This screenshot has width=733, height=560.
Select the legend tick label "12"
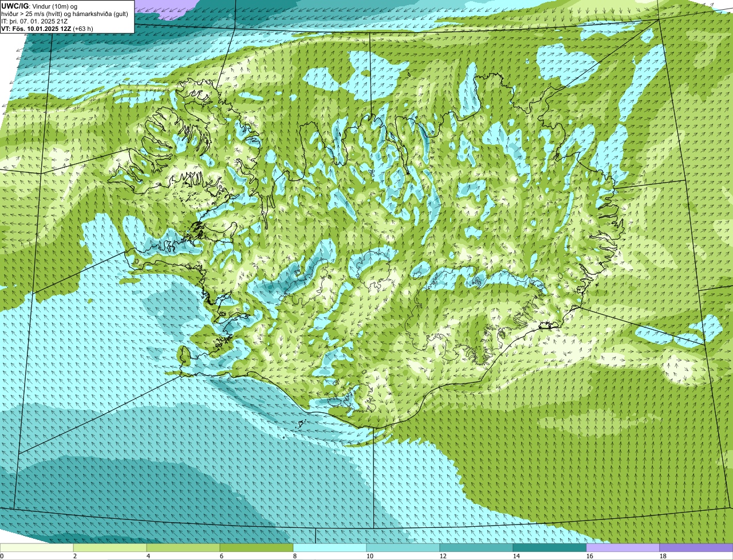[443, 556]
